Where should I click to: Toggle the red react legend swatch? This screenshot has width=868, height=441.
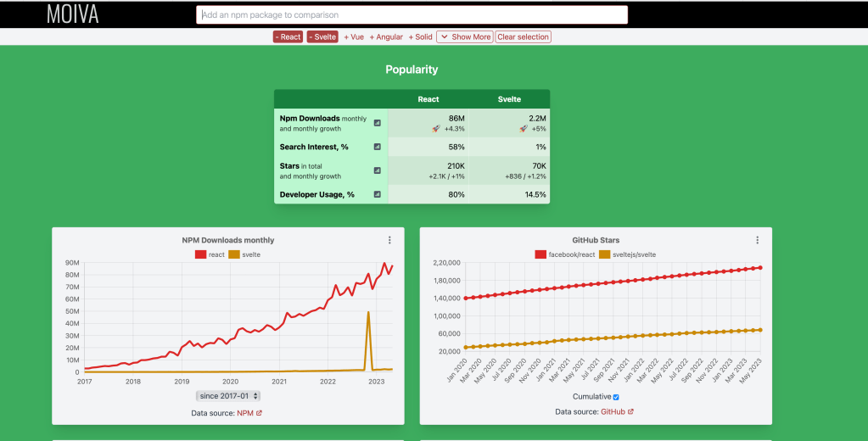point(201,254)
